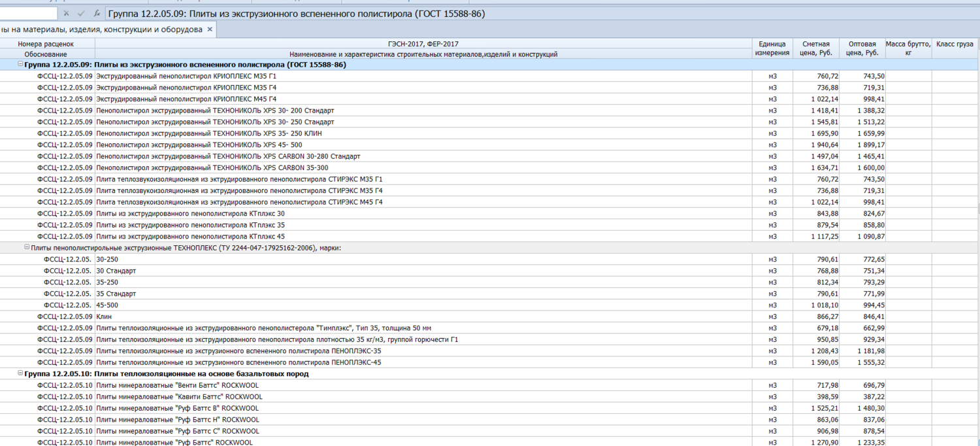The image size is (980, 446).
Task: Cancel the edit in the formula bar
Action: pos(66,13)
